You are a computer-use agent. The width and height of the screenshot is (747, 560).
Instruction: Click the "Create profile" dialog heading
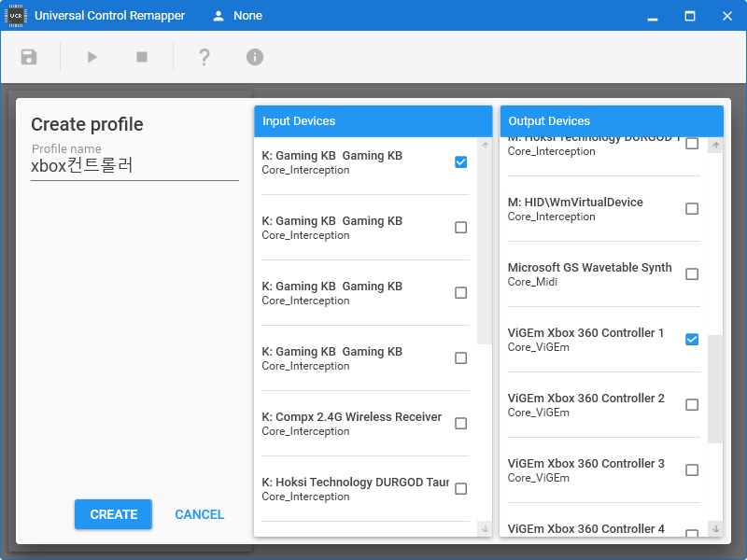point(87,124)
